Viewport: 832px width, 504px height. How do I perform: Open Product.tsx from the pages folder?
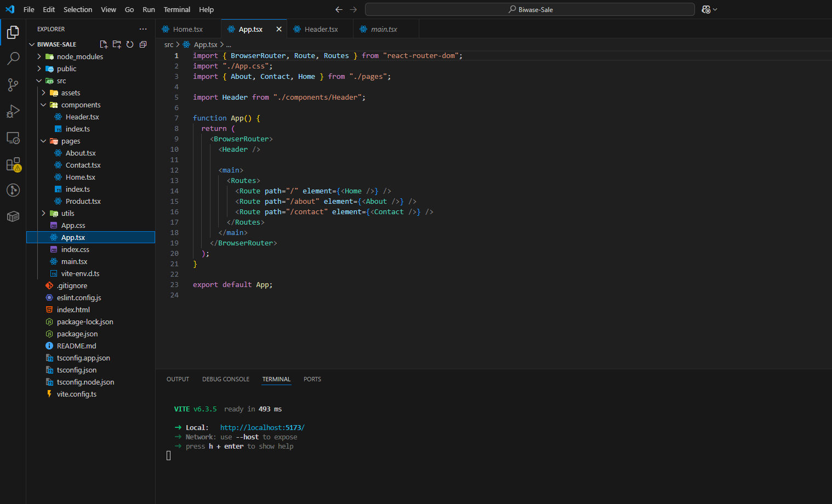click(x=83, y=201)
